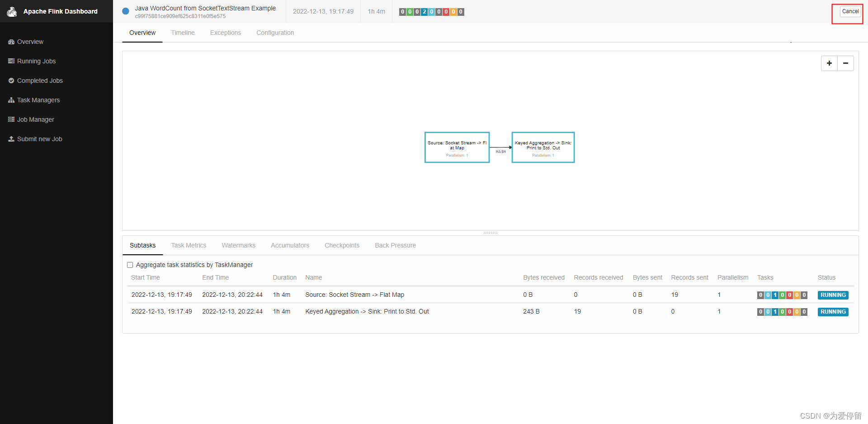This screenshot has height=424, width=868.
Task: Open the Accumulators tab
Action: click(290, 245)
